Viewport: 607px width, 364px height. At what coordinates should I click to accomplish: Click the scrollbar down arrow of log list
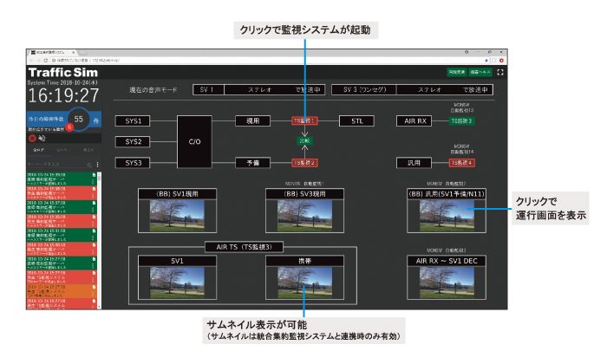pyautogui.click(x=99, y=307)
